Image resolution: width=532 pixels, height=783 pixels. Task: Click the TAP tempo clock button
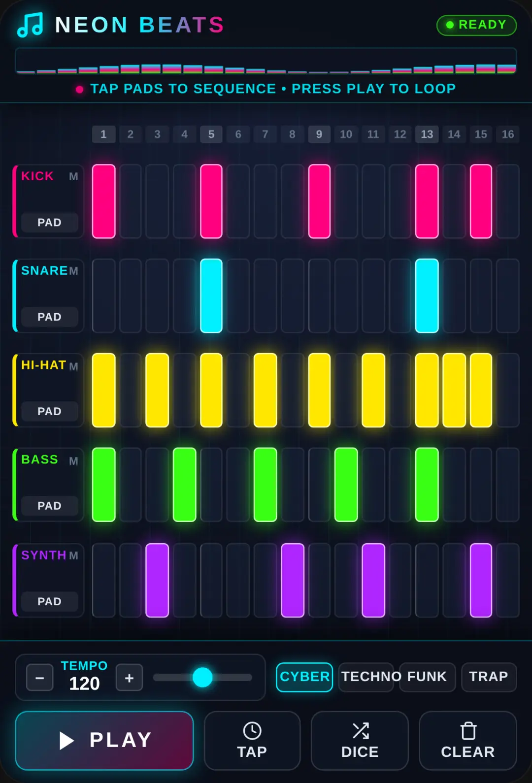pos(252,741)
